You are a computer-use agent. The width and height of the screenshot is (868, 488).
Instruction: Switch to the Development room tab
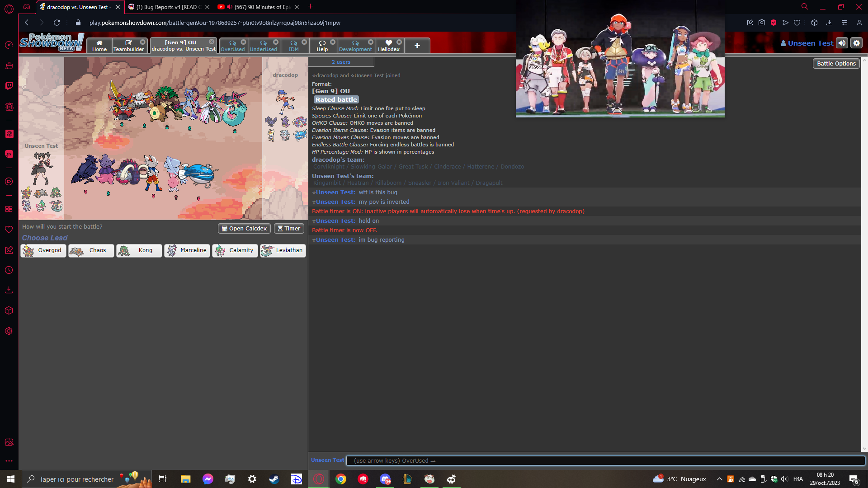pyautogui.click(x=355, y=46)
